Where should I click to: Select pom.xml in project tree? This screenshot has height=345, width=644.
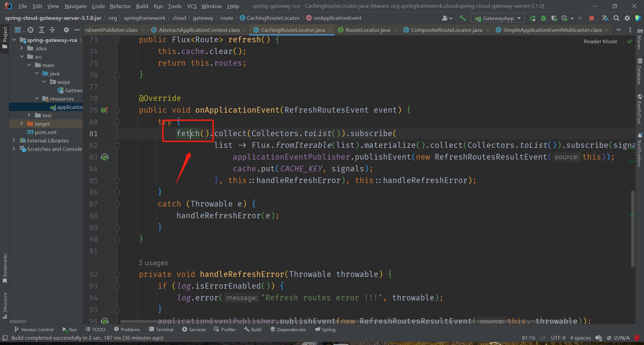[46, 132]
